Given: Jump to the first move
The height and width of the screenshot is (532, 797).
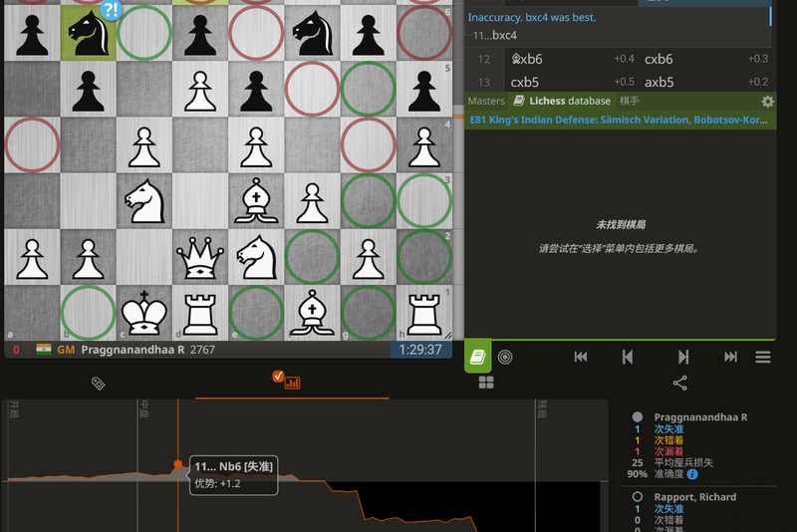Looking at the screenshot, I should (581, 357).
